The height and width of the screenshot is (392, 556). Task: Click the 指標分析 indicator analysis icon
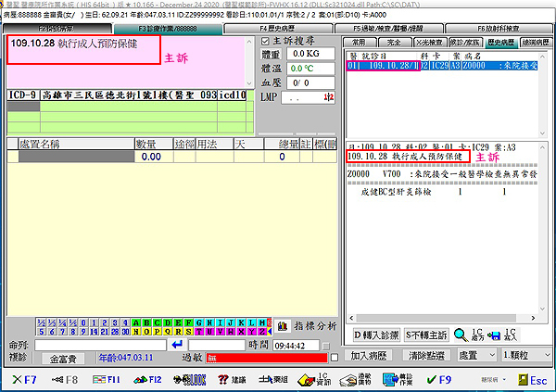(304, 326)
